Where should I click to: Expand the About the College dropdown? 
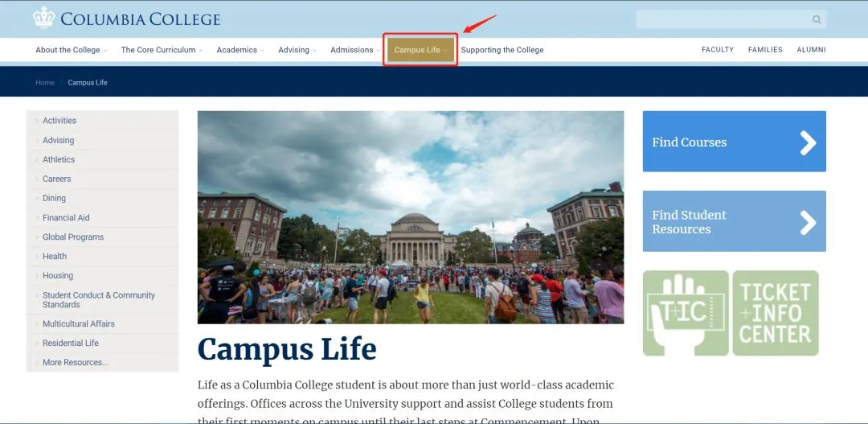(72, 50)
